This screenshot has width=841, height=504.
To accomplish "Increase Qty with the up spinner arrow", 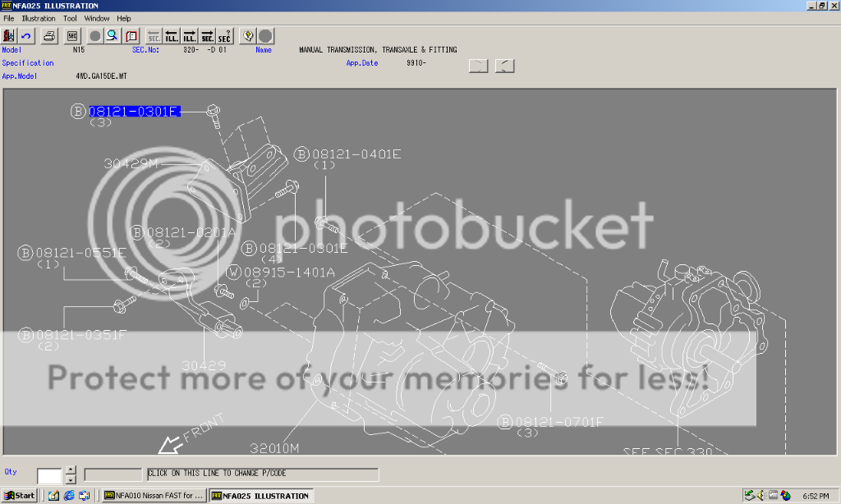I will click(x=71, y=470).
